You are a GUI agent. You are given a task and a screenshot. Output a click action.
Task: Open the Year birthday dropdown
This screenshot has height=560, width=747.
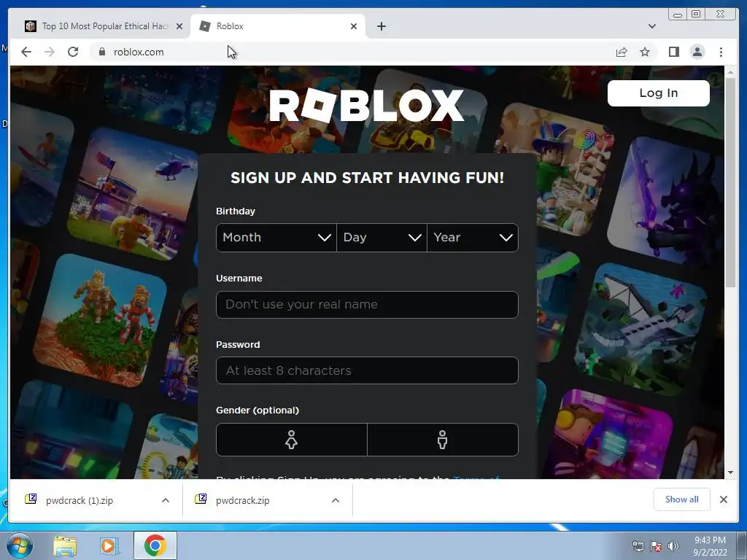[473, 238]
